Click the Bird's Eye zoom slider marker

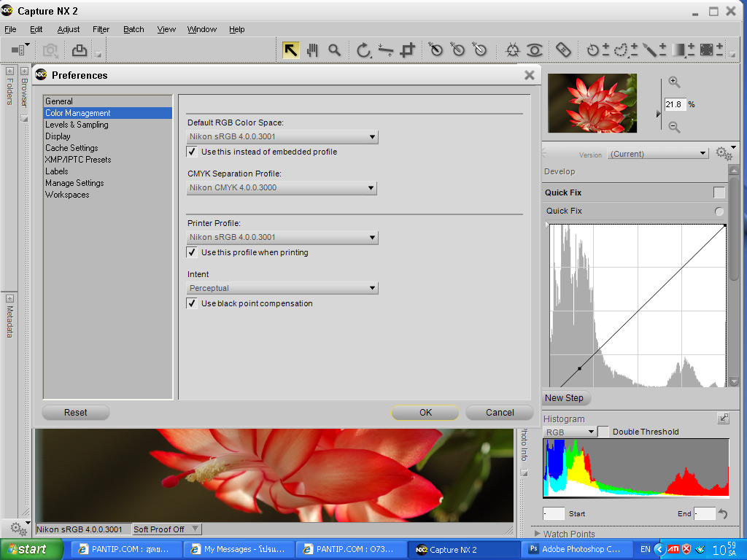tap(659, 114)
